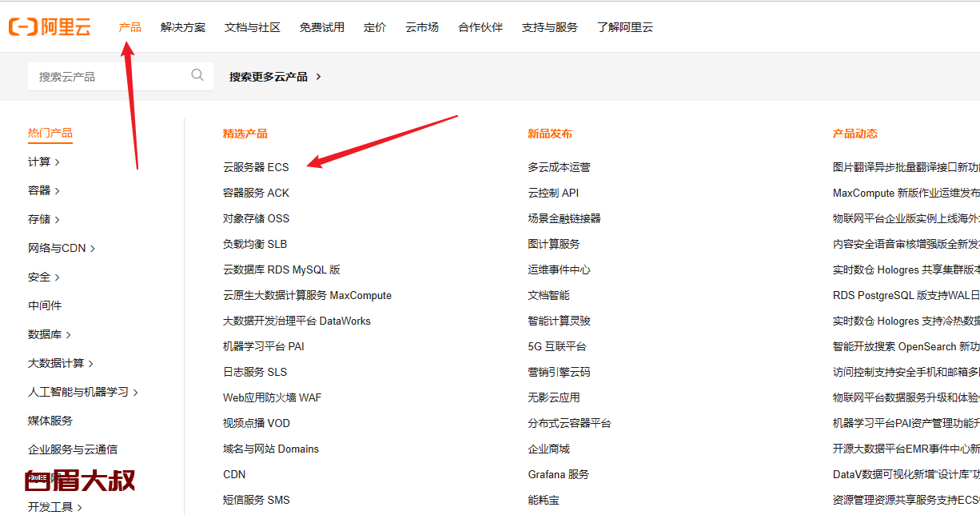This screenshot has width=980, height=515.
Task: Open 图片翻译异步批量翻译接口 news item
Action: 906,167
